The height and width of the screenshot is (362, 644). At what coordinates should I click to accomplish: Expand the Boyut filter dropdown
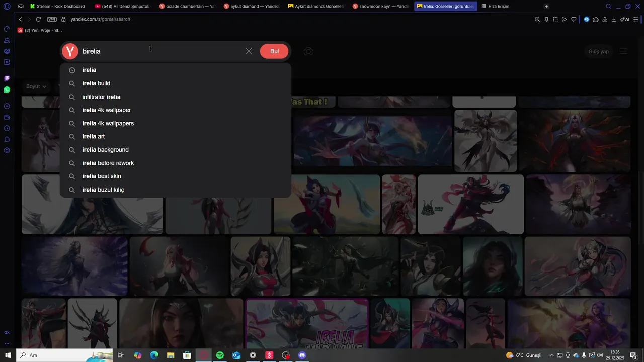36,86
